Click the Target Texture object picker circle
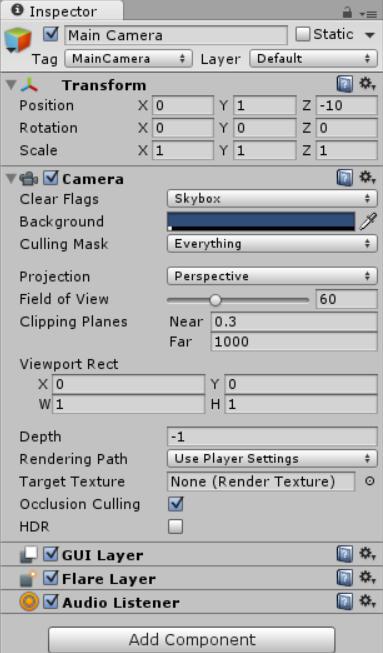This screenshot has width=383, height=653. click(x=369, y=481)
